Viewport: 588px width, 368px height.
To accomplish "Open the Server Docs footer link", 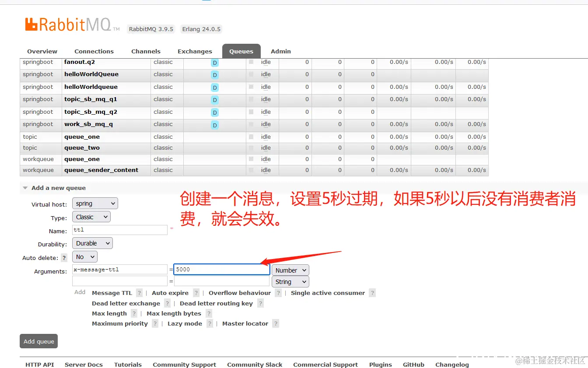I will [x=84, y=364].
